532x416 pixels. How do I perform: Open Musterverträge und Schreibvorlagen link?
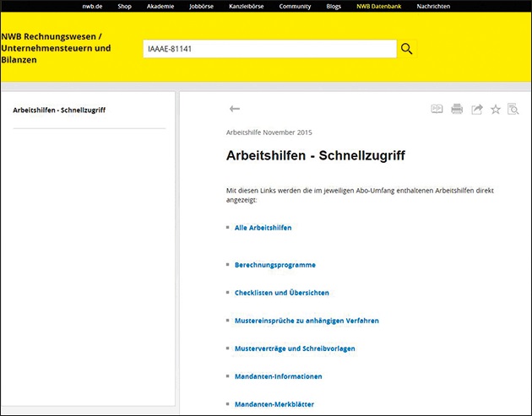click(295, 348)
